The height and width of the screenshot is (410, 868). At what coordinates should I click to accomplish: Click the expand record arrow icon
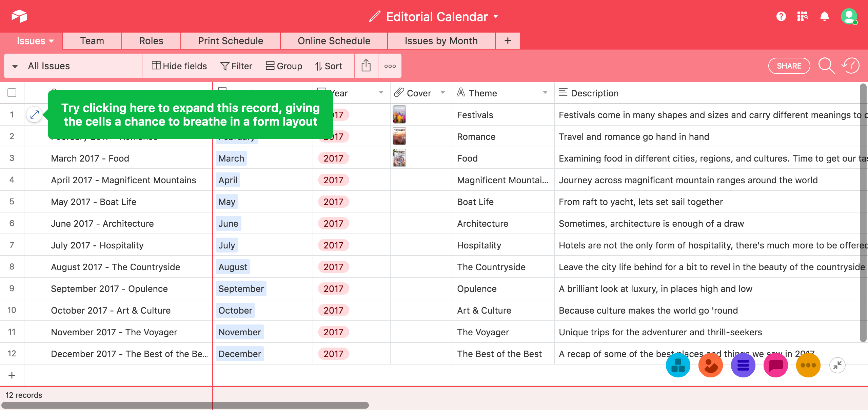click(34, 115)
